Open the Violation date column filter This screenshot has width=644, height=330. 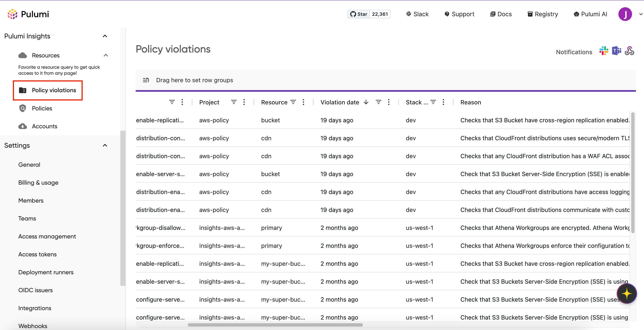(x=379, y=102)
